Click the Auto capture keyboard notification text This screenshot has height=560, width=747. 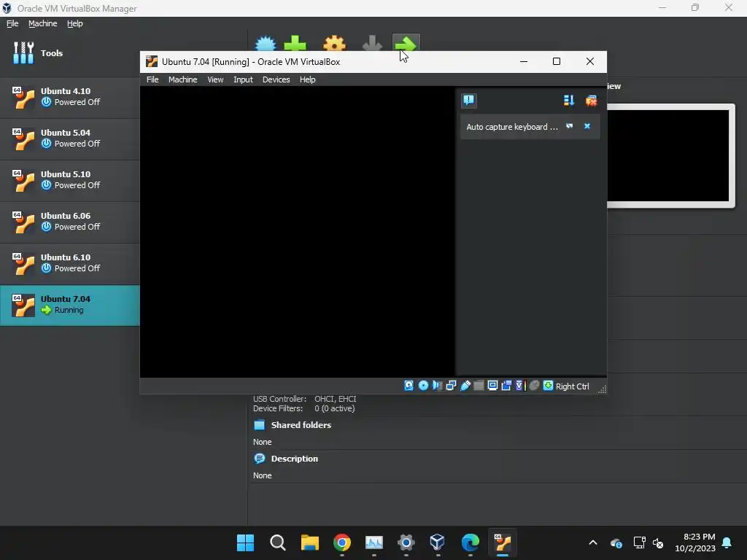click(511, 127)
